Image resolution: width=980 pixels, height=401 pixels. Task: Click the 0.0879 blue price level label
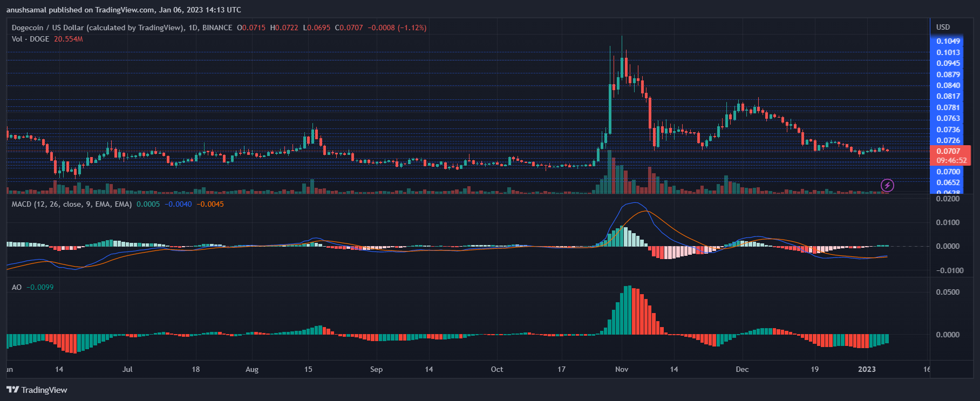click(x=948, y=74)
